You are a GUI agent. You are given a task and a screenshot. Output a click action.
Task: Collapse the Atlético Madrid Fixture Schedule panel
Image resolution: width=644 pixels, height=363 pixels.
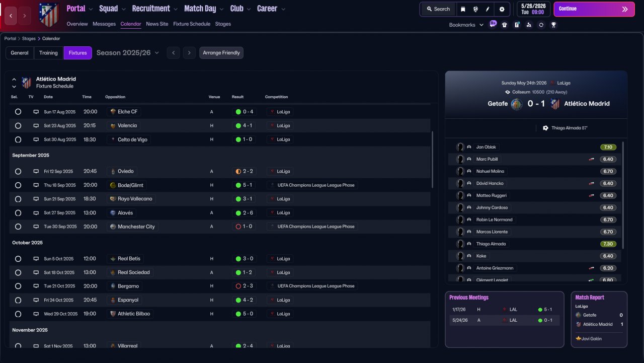[14, 80]
